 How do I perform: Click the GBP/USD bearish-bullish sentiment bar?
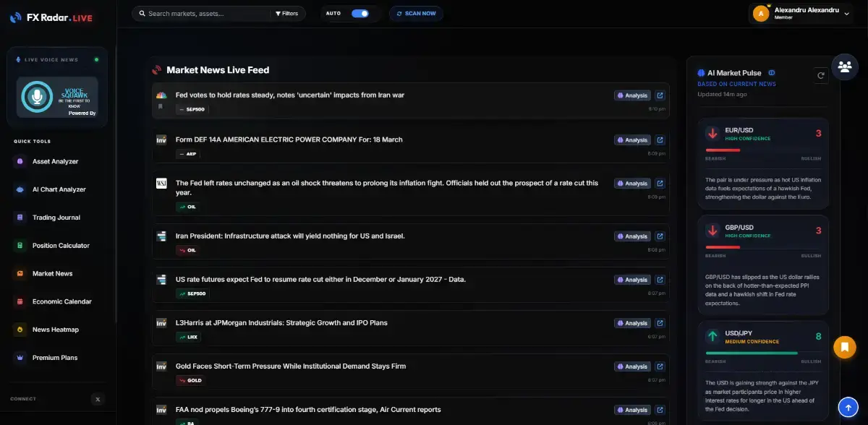(x=763, y=248)
